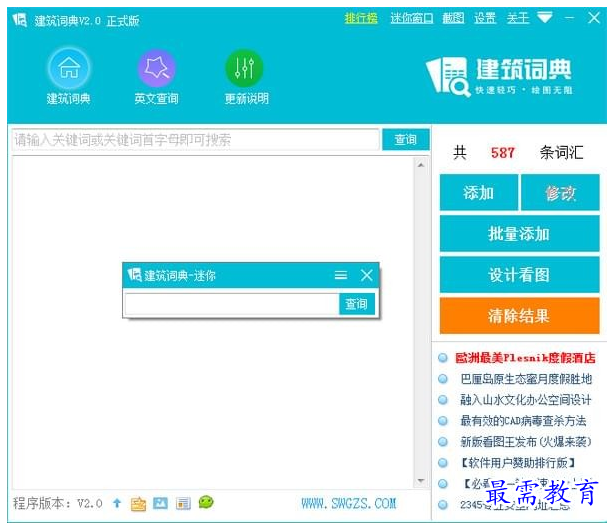Focus the main keyword search field

tap(195, 140)
